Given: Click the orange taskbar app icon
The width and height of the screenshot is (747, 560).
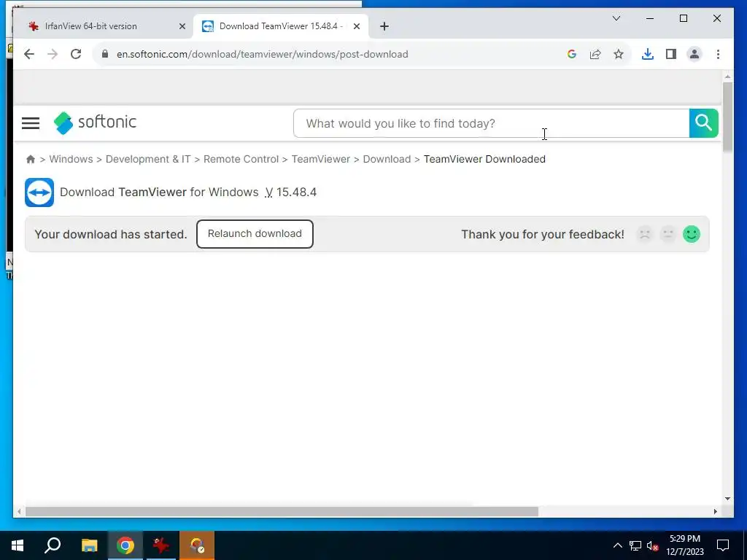Looking at the screenshot, I should click(x=197, y=545).
